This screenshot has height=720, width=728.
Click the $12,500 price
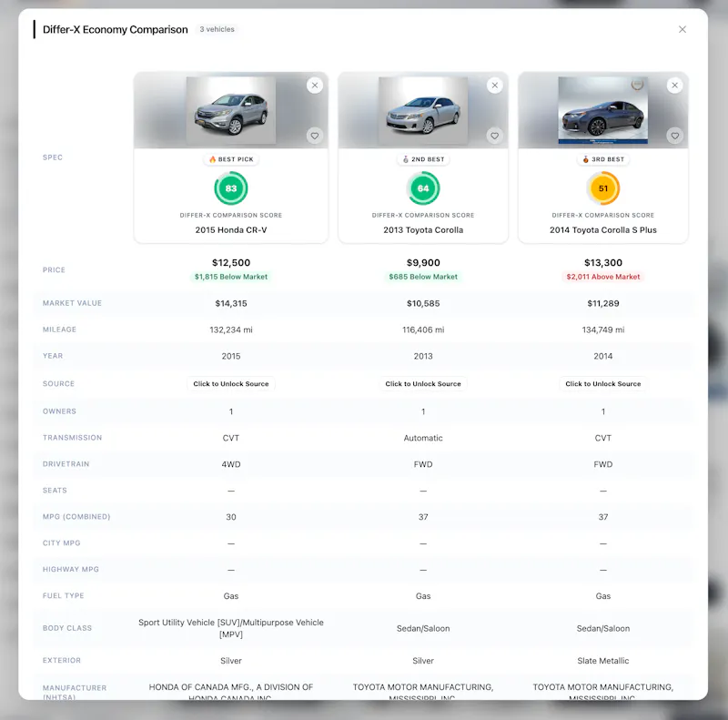click(x=231, y=262)
